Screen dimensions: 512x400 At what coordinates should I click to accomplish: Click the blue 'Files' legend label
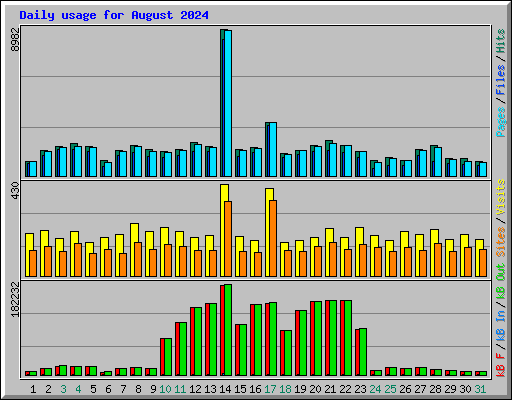(501, 80)
